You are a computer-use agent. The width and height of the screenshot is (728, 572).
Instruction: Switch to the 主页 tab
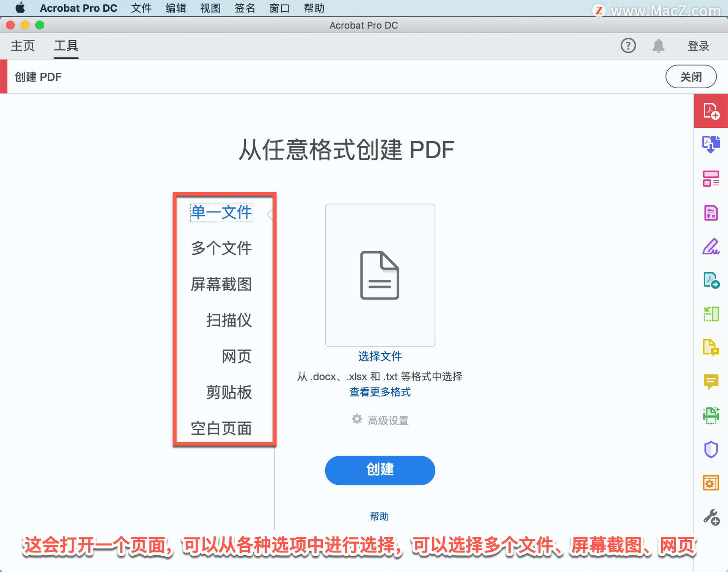(23, 46)
